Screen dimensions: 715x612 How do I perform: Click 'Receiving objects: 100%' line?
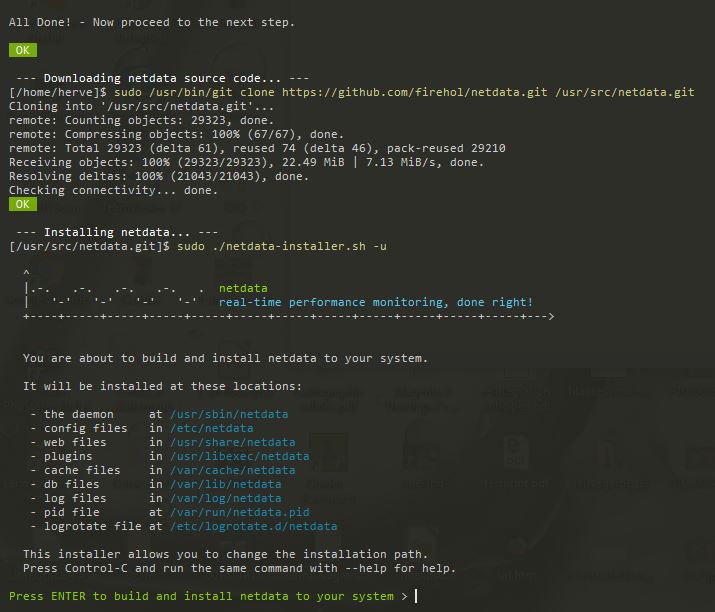[246, 162]
